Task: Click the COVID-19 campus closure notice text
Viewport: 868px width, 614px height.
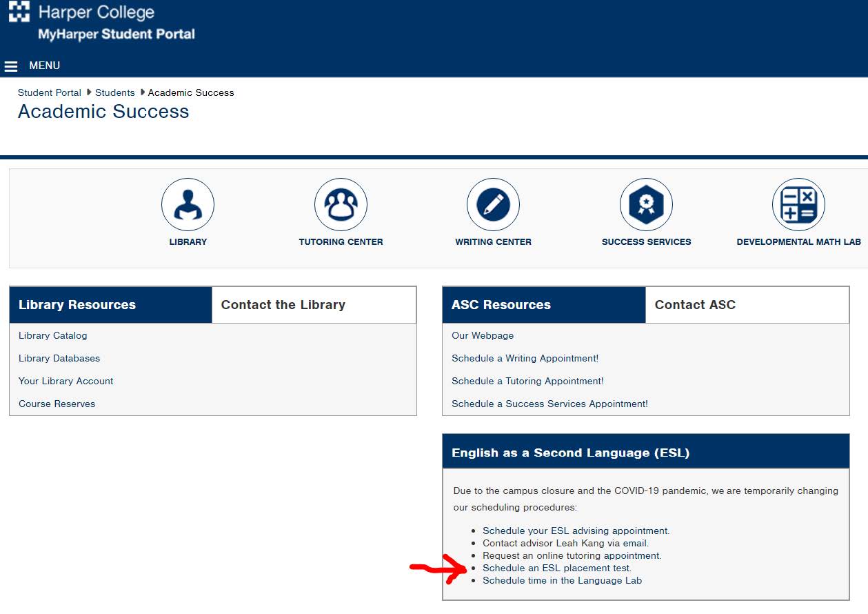Action: tap(646, 499)
